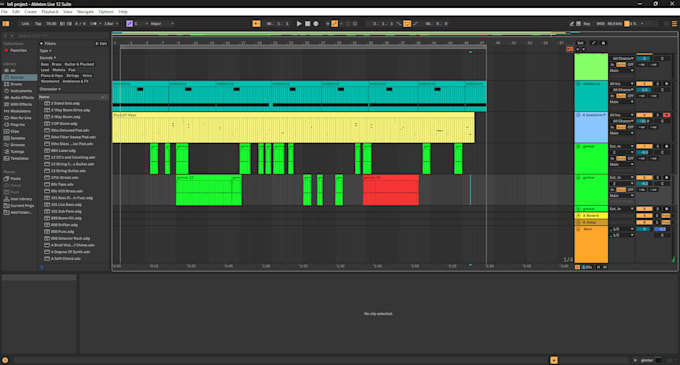Open the Help menu
Viewport: 680px width, 365px height.
123,12
